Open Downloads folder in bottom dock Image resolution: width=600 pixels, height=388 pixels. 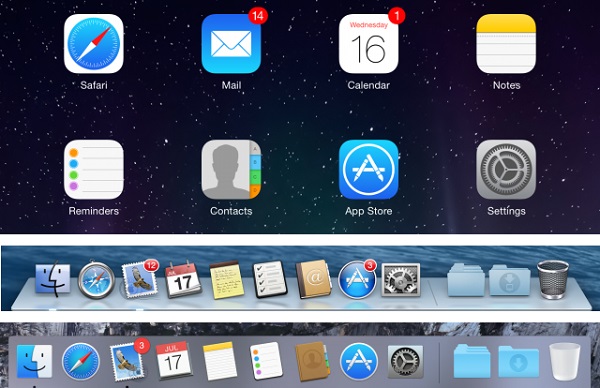coord(518,362)
